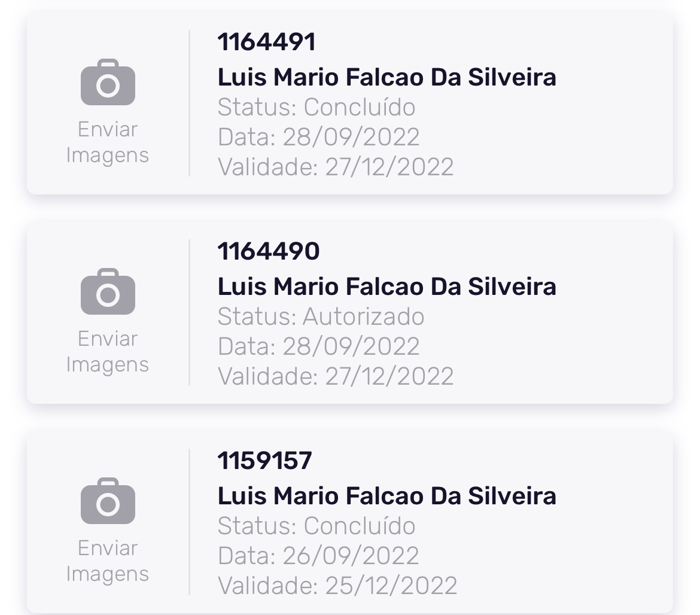Click 'Status: Autorizado' text
Viewport: 700px width, 615px height.
pyautogui.click(x=321, y=316)
